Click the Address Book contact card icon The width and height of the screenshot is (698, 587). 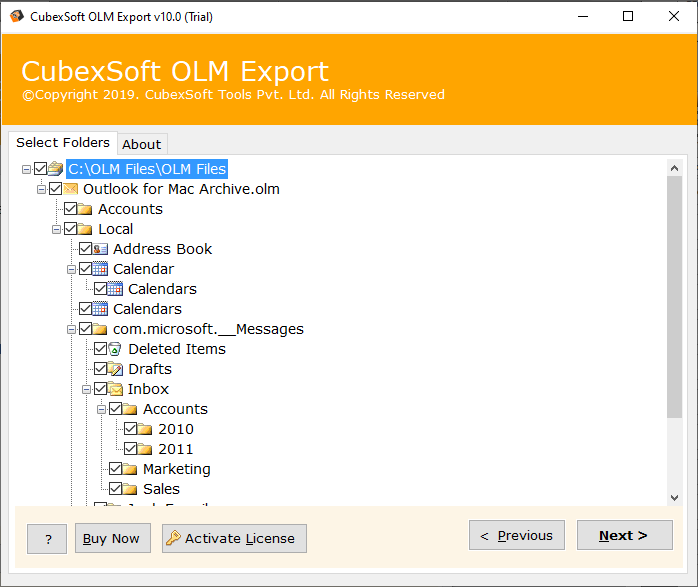tap(100, 249)
